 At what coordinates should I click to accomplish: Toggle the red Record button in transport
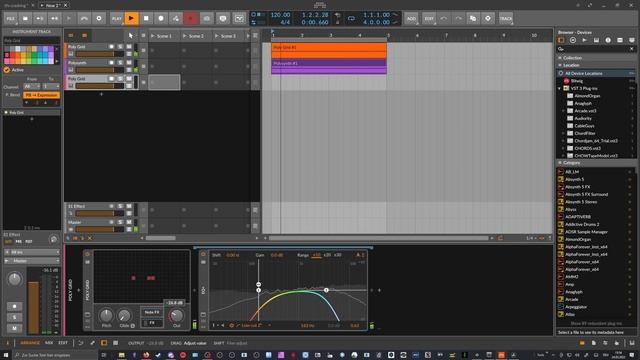click(x=191, y=18)
